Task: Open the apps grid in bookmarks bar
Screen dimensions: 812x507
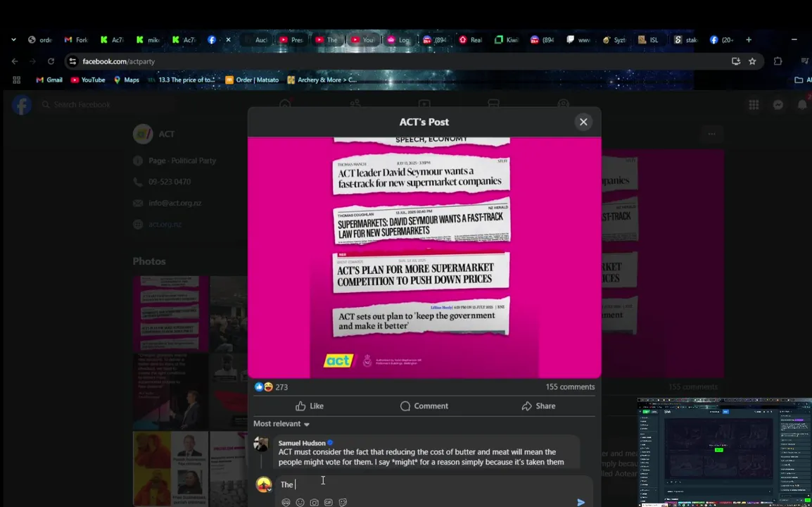Action: pyautogui.click(x=17, y=80)
